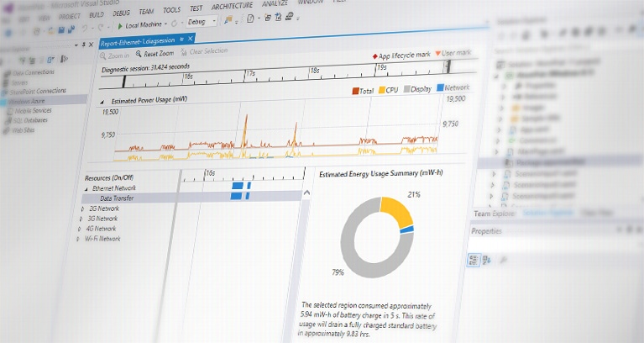Click the Categorized icon in Properties panel
644x343 pixels.
coord(474,260)
